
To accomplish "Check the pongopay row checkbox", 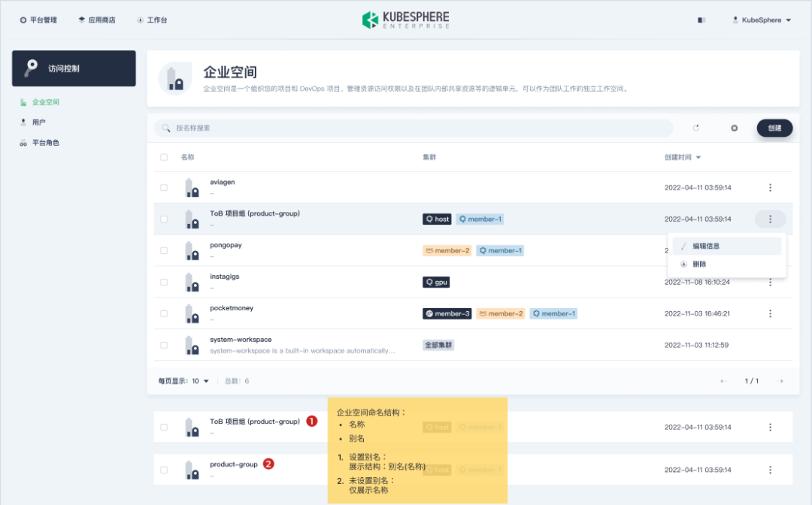I will (164, 250).
